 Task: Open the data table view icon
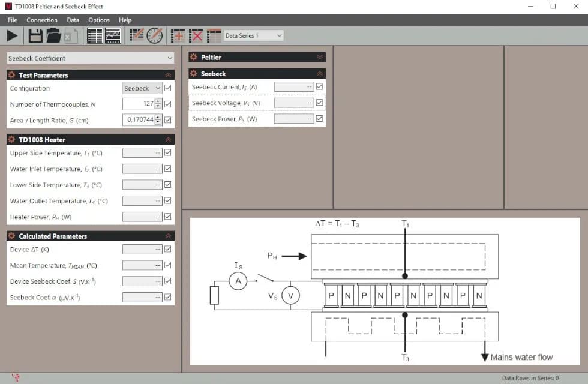coord(95,36)
